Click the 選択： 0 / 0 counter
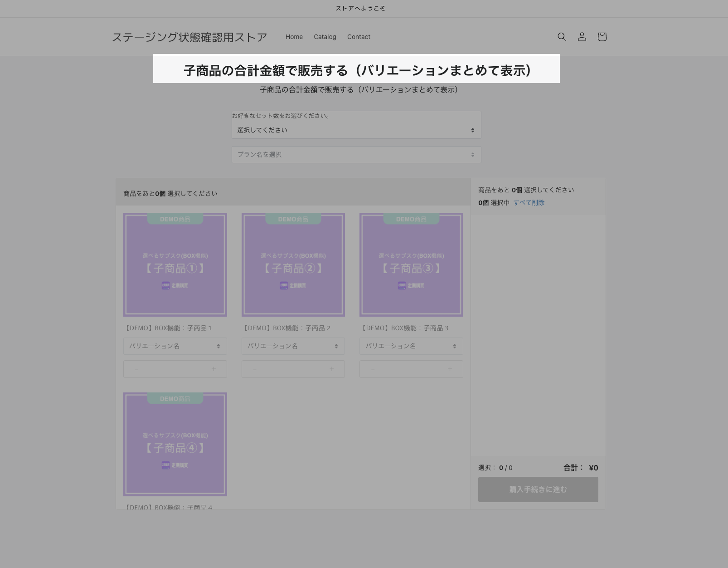 (495, 468)
